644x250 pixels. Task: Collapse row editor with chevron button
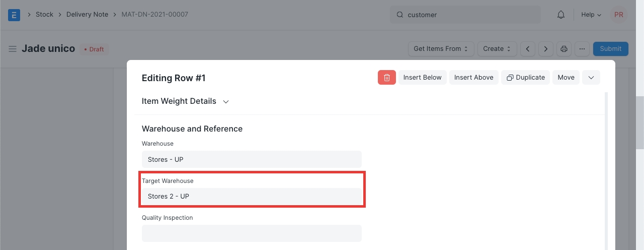point(591,77)
